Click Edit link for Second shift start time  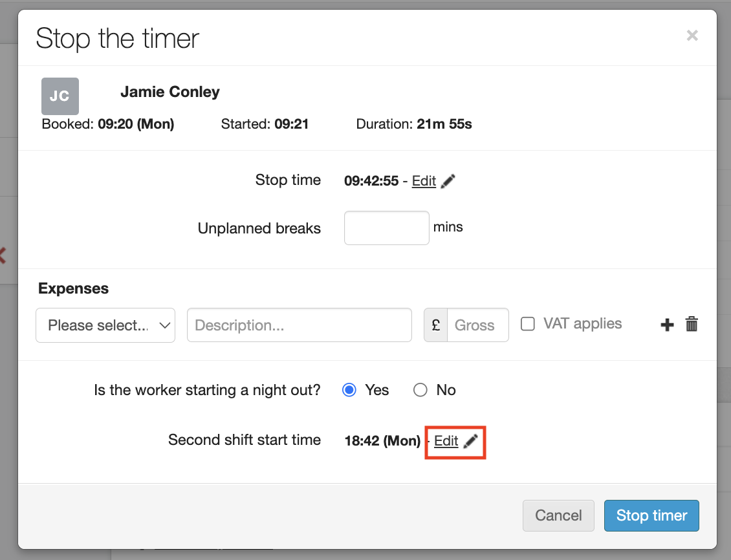coord(446,441)
